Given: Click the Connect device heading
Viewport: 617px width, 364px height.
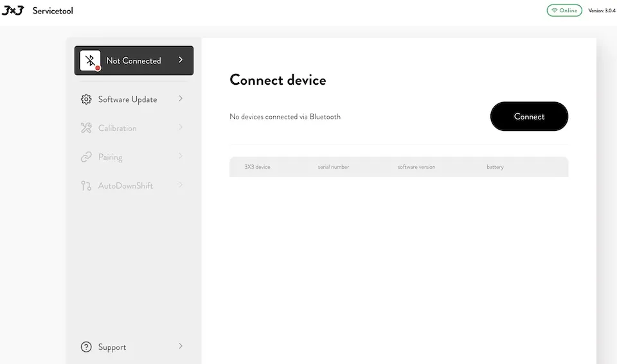Looking at the screenshot, I should pos(278,80).
